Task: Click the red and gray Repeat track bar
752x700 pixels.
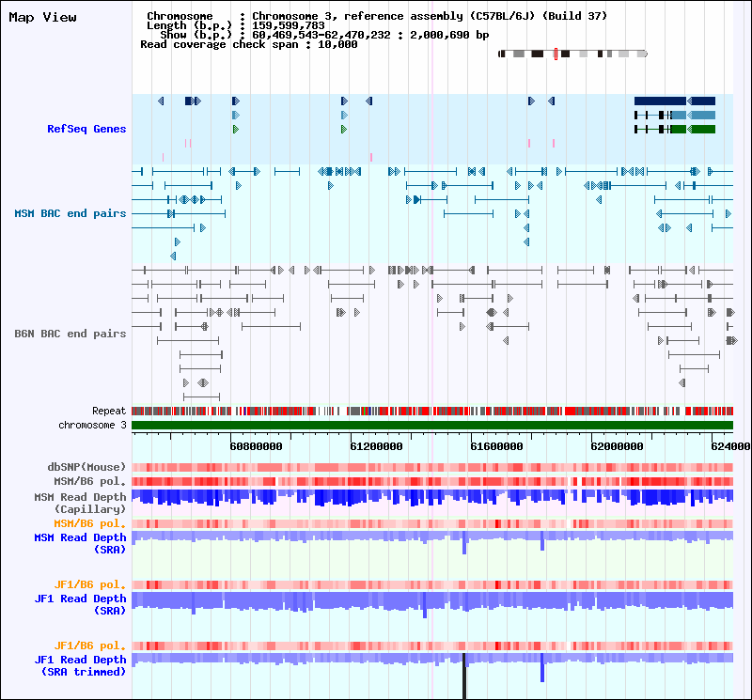Action: click(x=432, y=411)
